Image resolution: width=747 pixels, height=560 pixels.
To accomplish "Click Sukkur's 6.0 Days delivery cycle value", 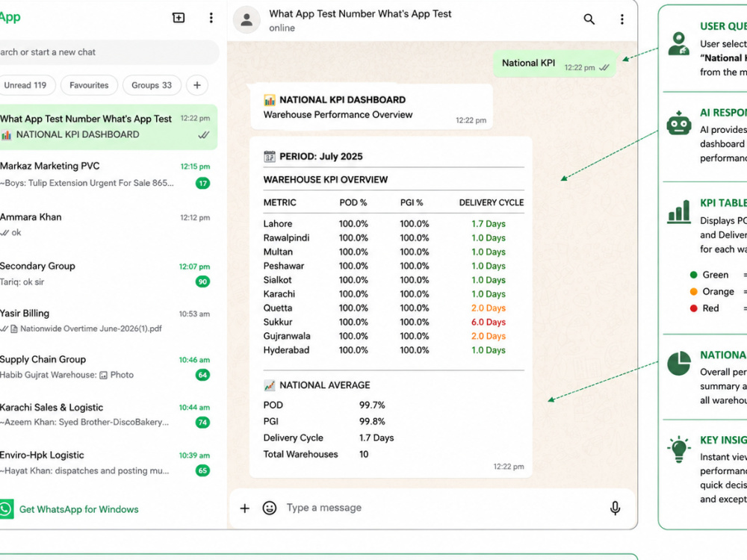I will 489,323.
